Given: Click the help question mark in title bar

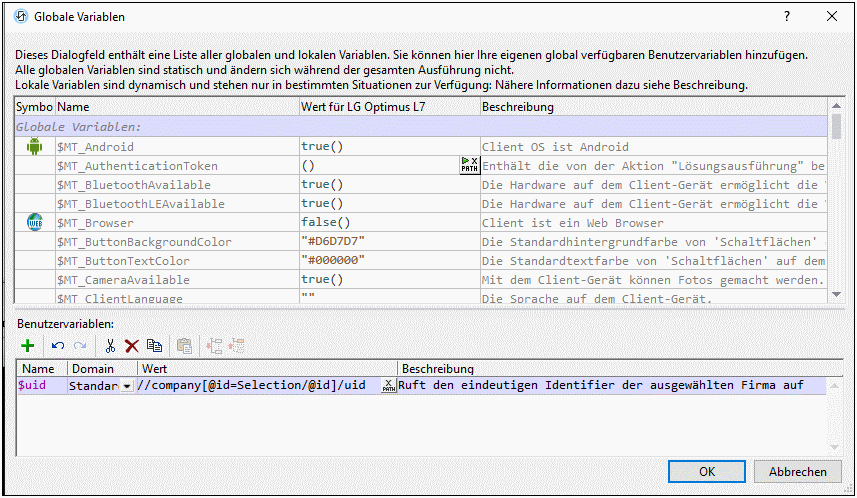Looking at the screenshot, I should click(x=787, y=17).
